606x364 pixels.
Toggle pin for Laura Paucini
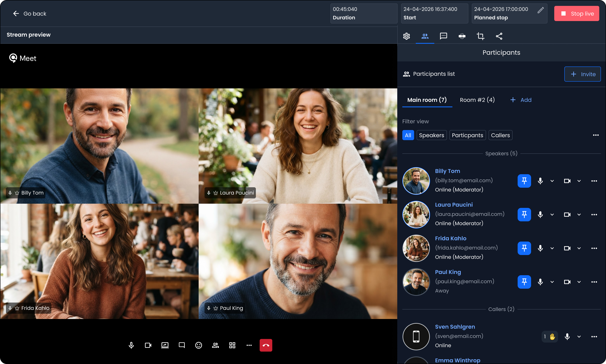(524, 215)
